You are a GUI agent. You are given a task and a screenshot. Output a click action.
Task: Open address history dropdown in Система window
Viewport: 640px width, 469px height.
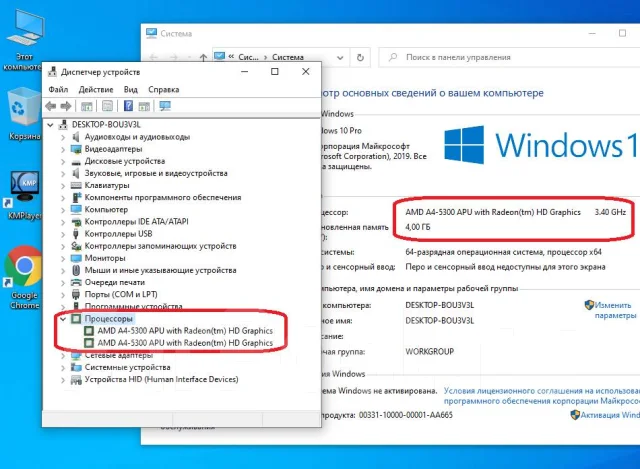[x=340, y=58]
